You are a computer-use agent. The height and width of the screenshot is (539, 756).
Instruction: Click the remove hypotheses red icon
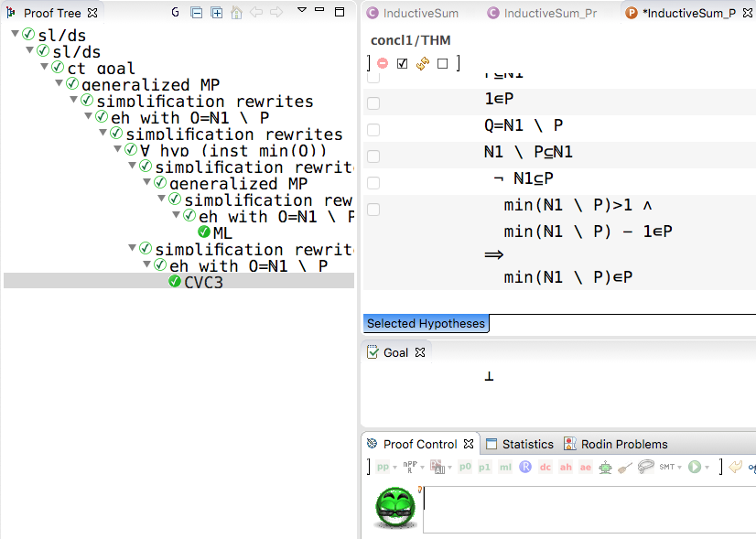[x=383, y=63]
